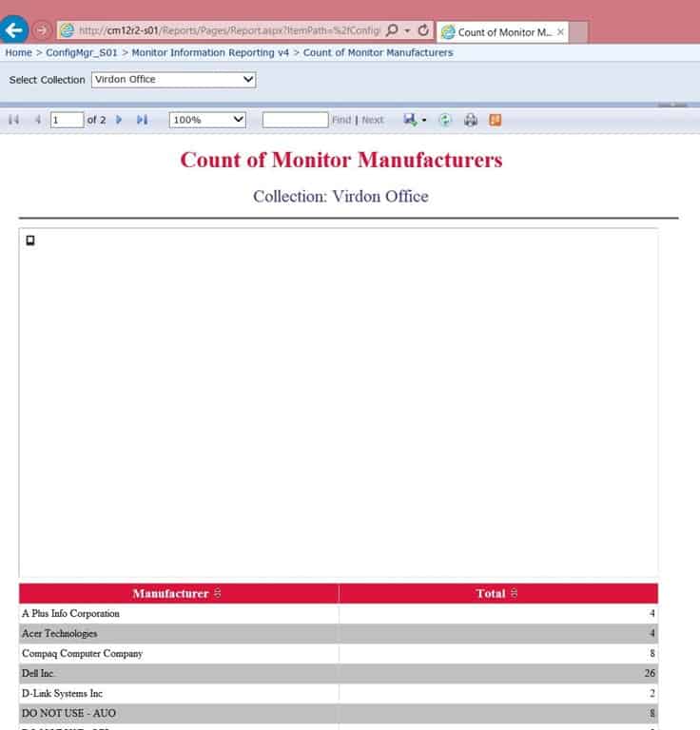Click the Find text search field
This screenshot has height=730, width=700.
pos(295,120)
